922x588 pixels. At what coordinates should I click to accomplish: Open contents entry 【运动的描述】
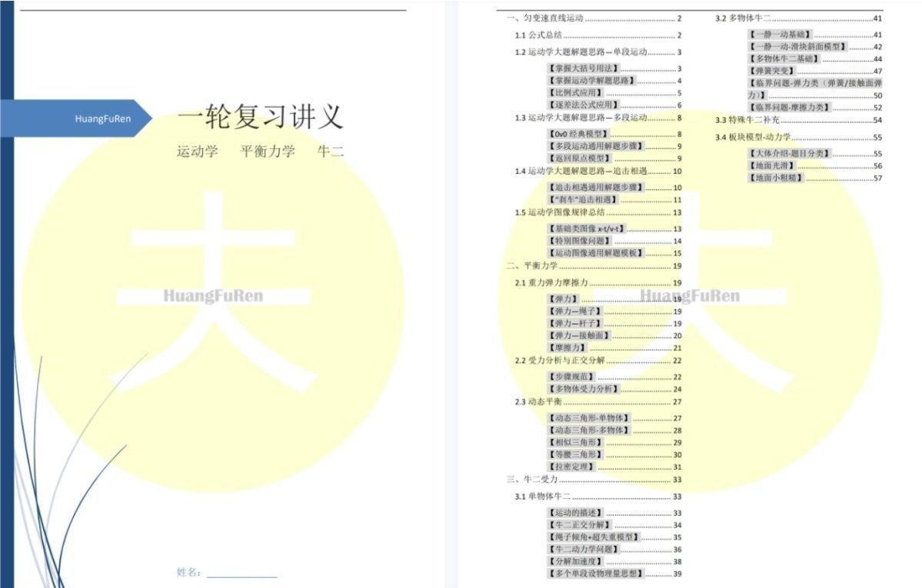pyautogui.click(x=614, y=513)
